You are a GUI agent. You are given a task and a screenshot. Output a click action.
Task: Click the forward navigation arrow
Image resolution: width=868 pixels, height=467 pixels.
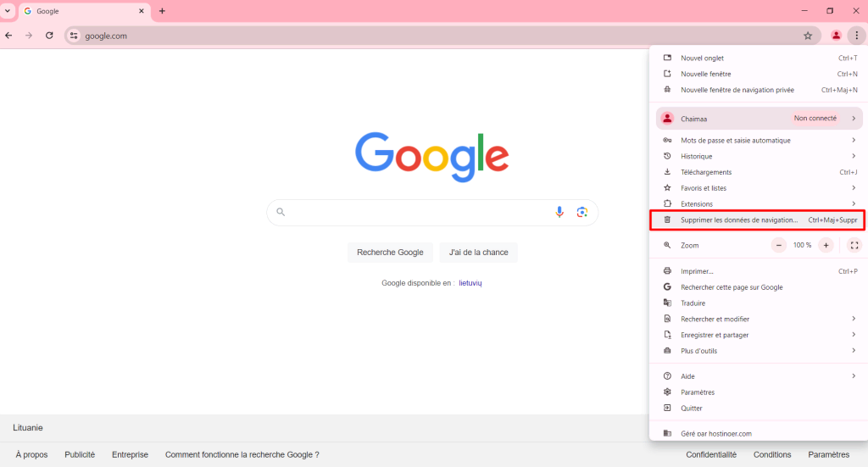click(x=29, y=36)
